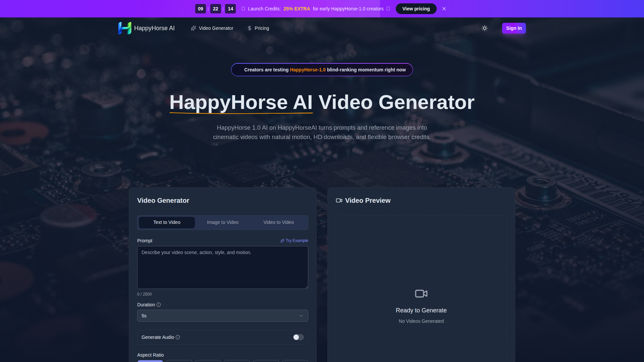Click the sparkle icon next to Video Generator
The width and height of the screenshot is (644, 362).
click(194, 28)
